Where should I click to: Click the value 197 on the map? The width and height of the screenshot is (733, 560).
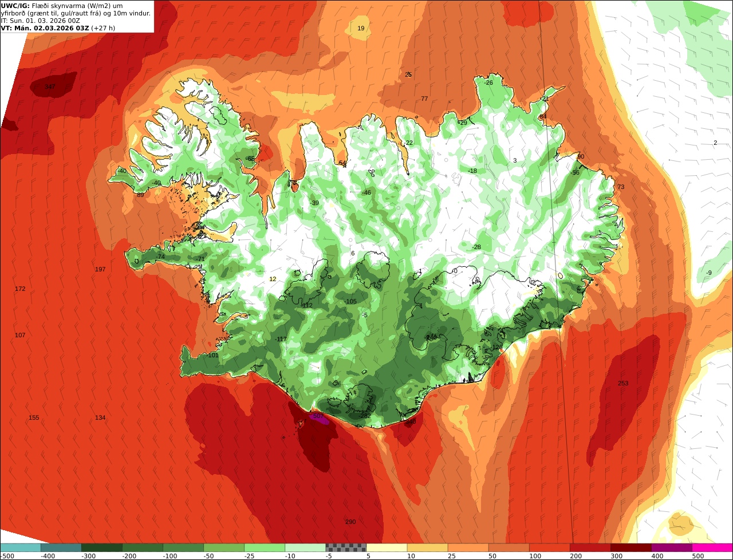tap(100, 270)
